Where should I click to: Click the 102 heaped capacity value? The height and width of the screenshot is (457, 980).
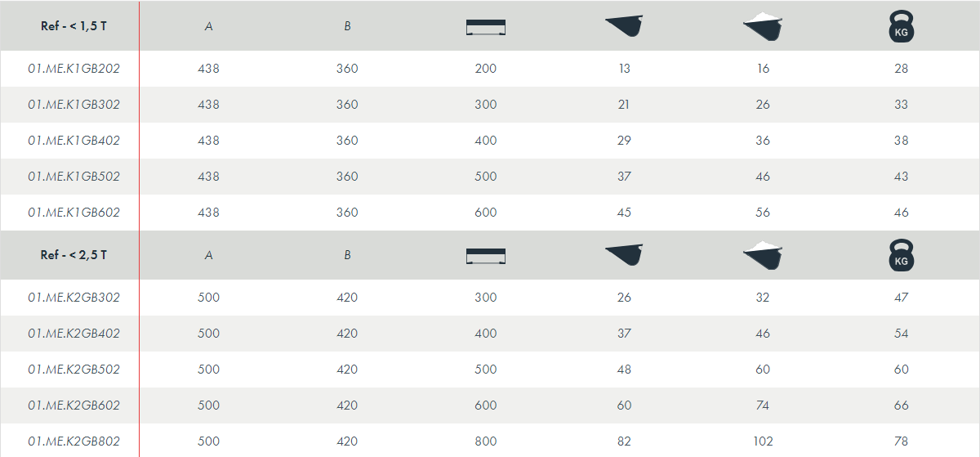click(x=763, y=441)
